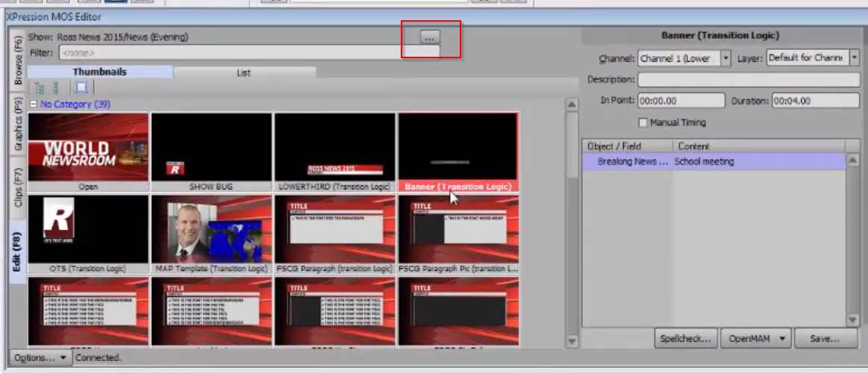Click the thumbnail list scroll down arrow

click(x=572, y=340)
